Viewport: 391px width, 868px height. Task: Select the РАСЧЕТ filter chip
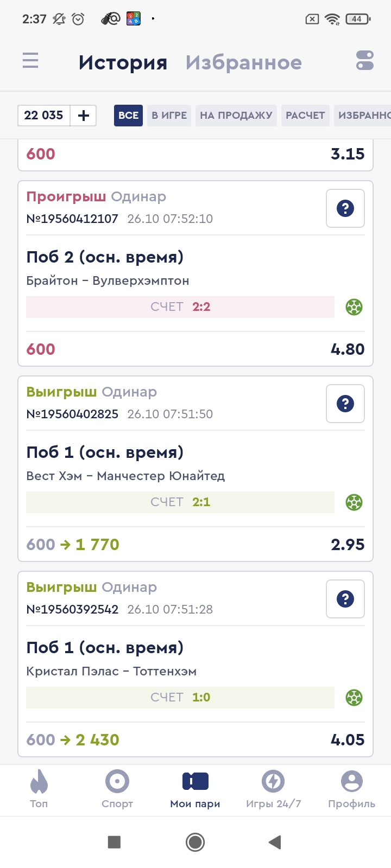[x=305, y=116]
